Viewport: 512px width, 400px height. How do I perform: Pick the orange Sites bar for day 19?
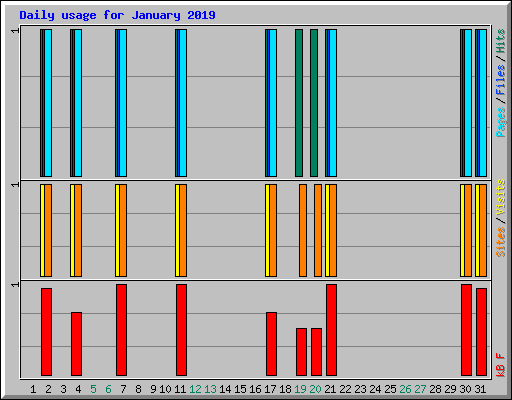[303, 230]
